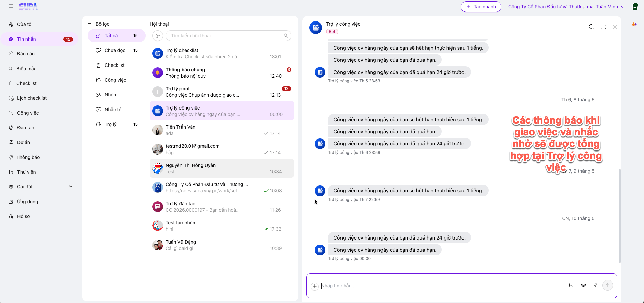Open the company selector dropdown Tuấn Minh
This screenshot has width=644, height=303.
click(x=566, y=7)
